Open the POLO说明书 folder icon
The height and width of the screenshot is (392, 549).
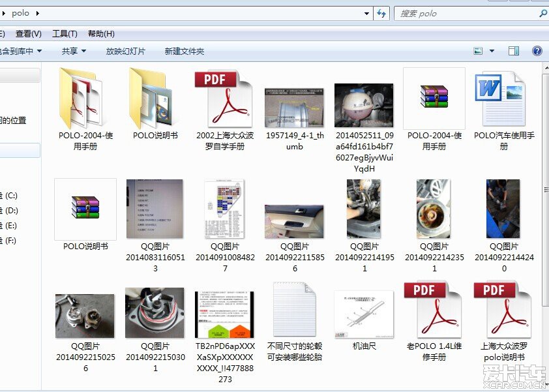click(152, 98)
